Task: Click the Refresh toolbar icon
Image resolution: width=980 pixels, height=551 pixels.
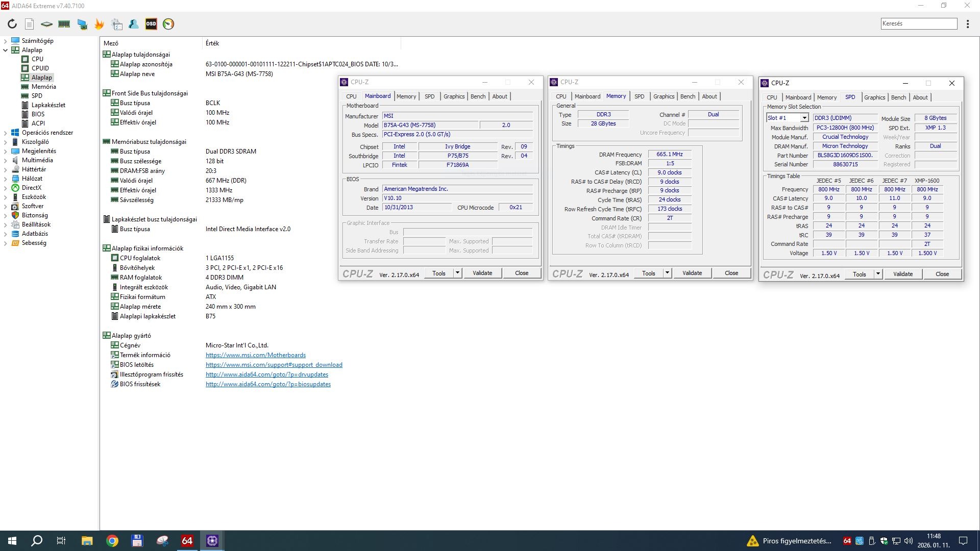Action: (x=12, y=24)
